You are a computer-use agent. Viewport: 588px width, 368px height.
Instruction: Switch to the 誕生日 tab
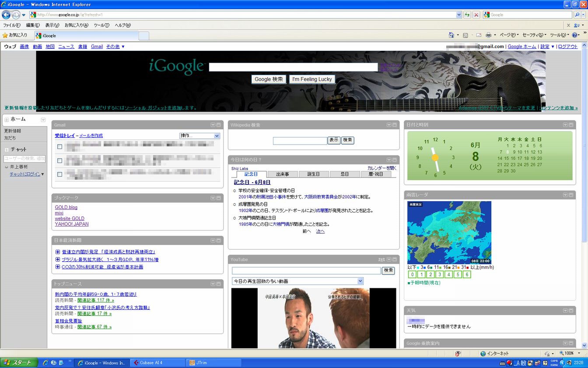point(313,174)
